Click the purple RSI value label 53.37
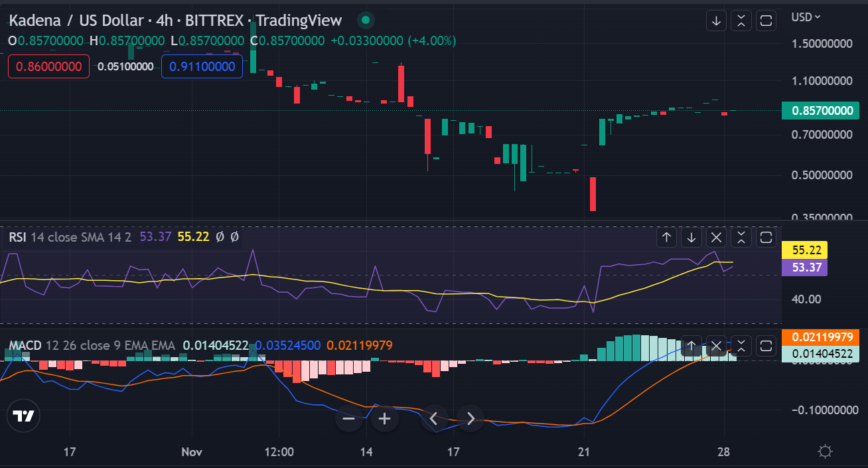This screenshot has width=868, height=468. pyautogui.click(x=805, y=268)
